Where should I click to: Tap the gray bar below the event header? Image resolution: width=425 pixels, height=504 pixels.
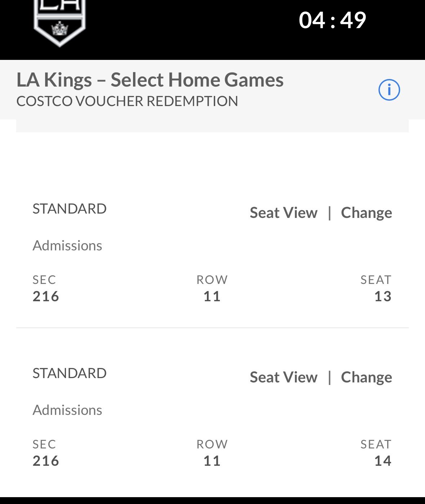pos(212,126)
